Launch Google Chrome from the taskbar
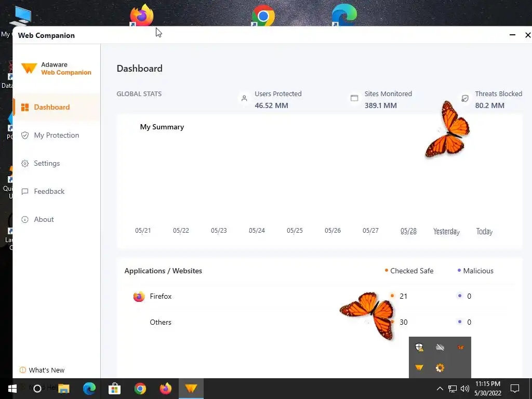Image resolution: width=532 pixels, height=399 pixels. (140, 389)
